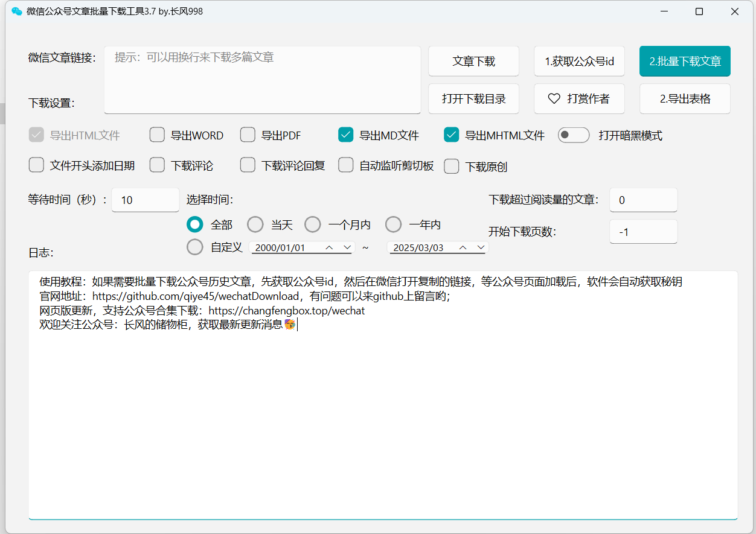Click the 日志 label
The image size is (756, 534).
point(41,253)
